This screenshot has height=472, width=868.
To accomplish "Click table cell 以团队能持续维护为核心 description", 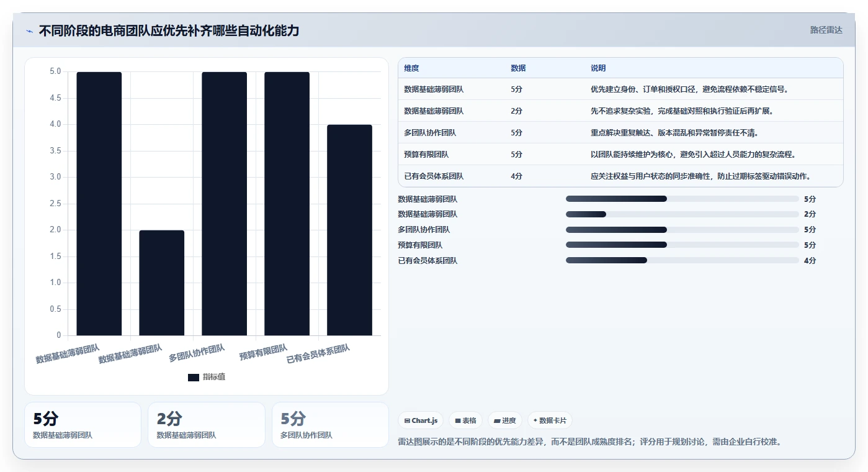I will pyautogui.click(x=693, y=155).
